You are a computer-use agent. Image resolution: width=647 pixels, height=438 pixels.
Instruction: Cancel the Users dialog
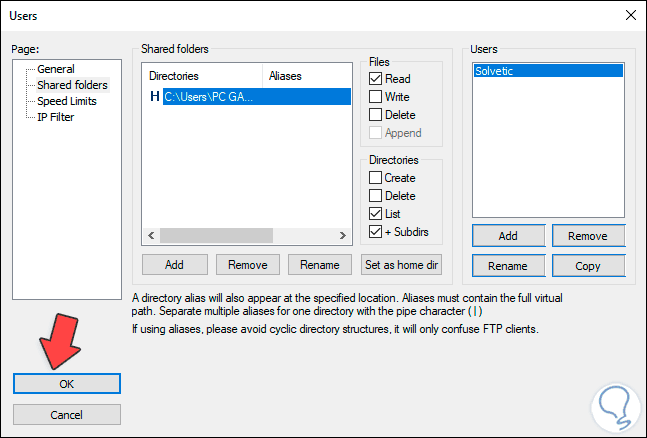(67, 414)
